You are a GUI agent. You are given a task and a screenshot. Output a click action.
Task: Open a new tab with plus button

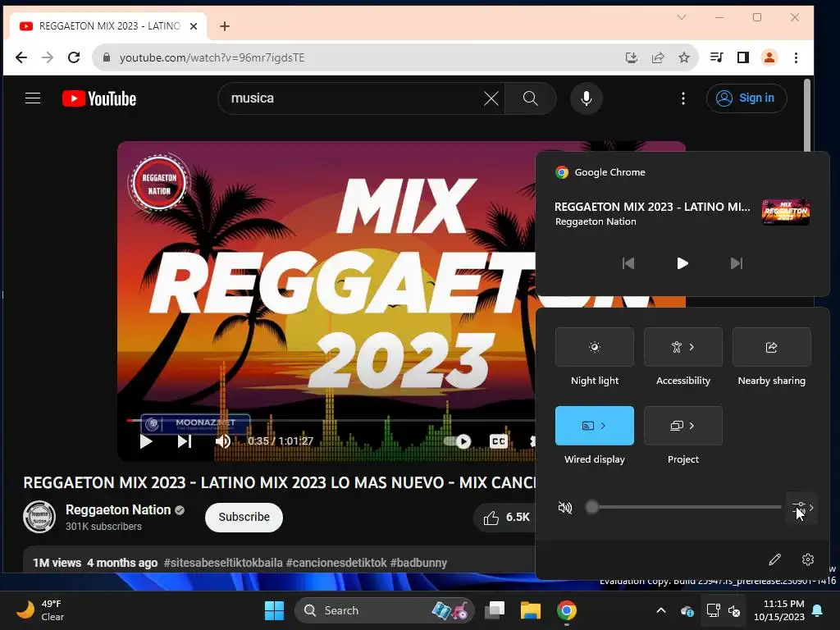click(x=225, y=25)
